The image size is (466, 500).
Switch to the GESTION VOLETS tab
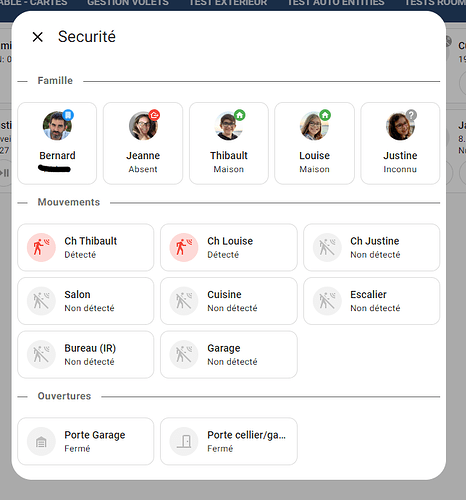(128, 3)
